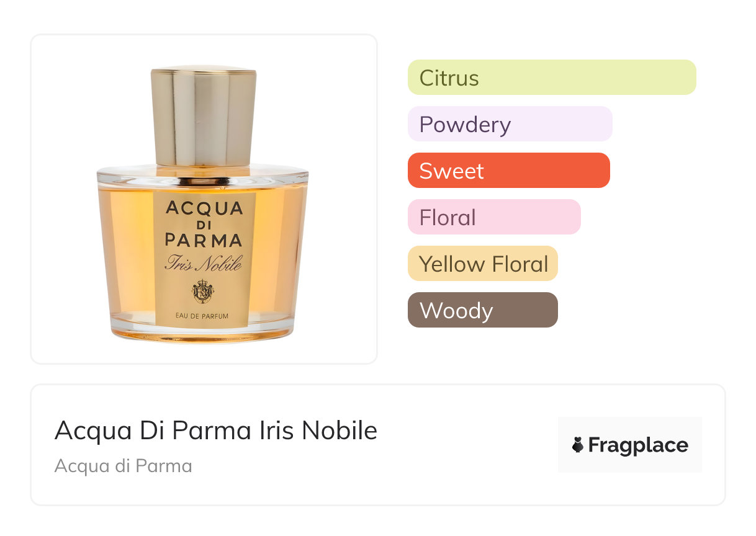Click the Fragplace bottle logo icon

(x=578, y=445)
